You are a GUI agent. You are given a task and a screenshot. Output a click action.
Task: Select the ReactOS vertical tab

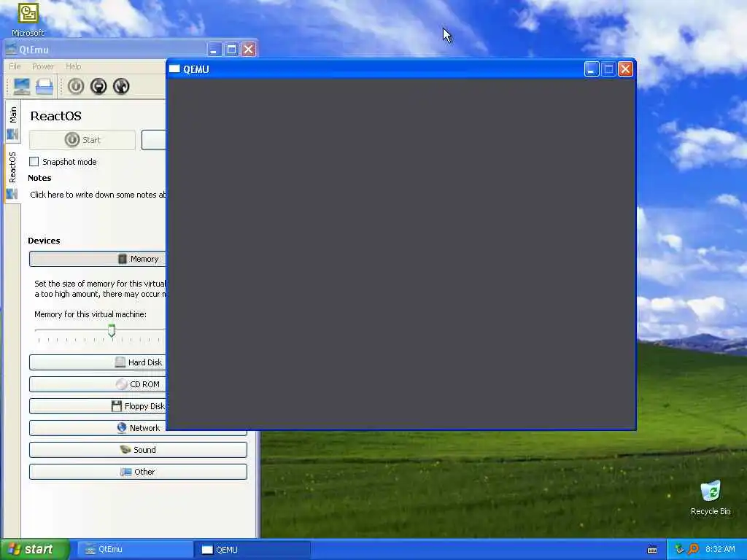[x=13, y=174]
